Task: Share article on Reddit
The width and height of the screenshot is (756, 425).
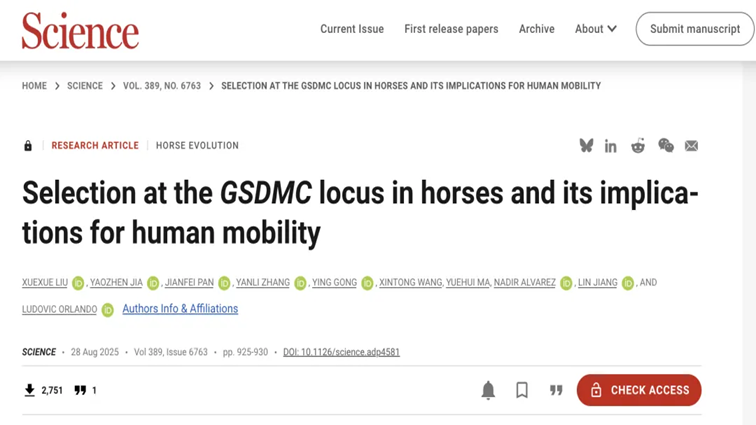Action: point(637,146)
